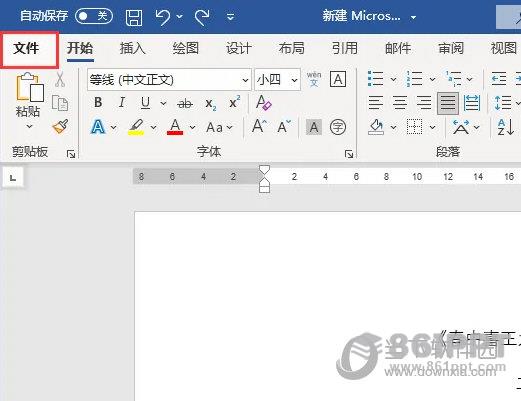Switch to the 审阅 tab
Image resolution: width=521 pixels, height=401 pixels.
click(x=451, y=49)
